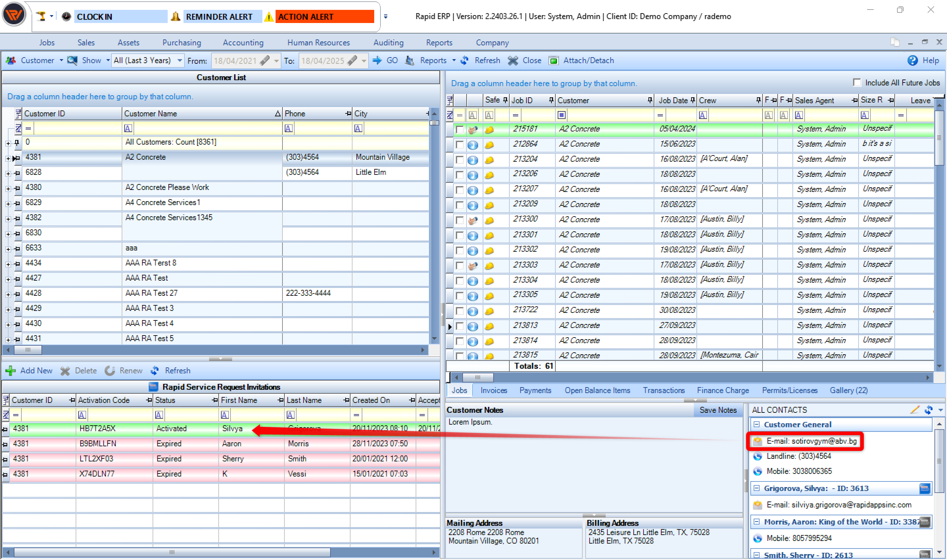Image resolution: width=947 pixels, height=560 pixels.
Task: Open the quick access toolbar overflow arrow
Action: click(x=385, y=17)
